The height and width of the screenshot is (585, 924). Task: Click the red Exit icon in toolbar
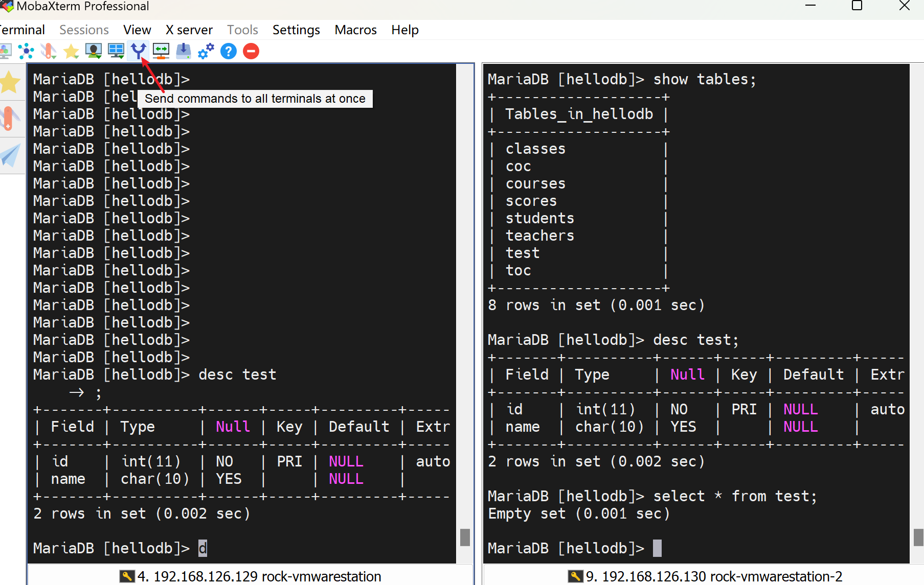251,51
